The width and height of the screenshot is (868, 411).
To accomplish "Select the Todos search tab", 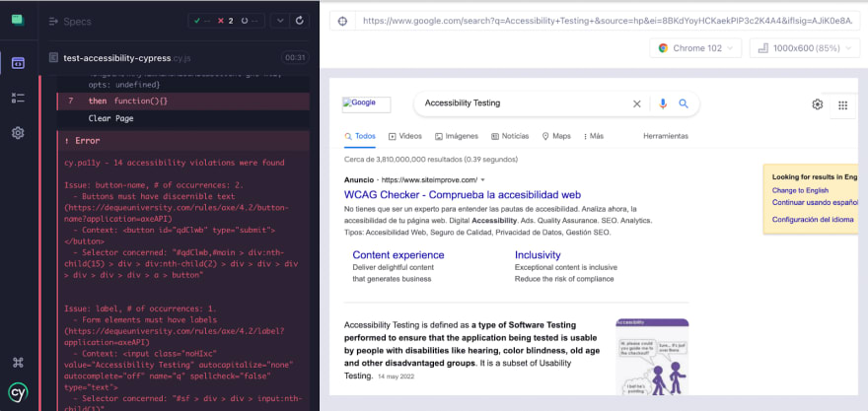I will pyautogui.click(x=360, y=136).
